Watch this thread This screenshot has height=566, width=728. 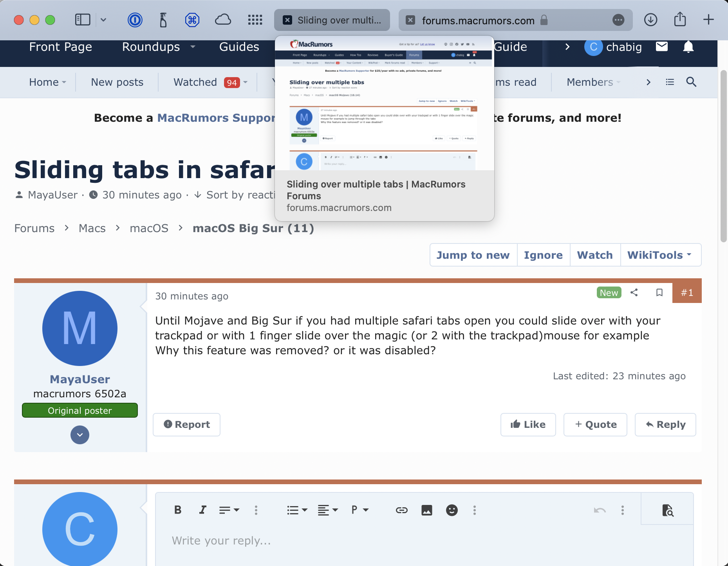[x=595, y=255]
